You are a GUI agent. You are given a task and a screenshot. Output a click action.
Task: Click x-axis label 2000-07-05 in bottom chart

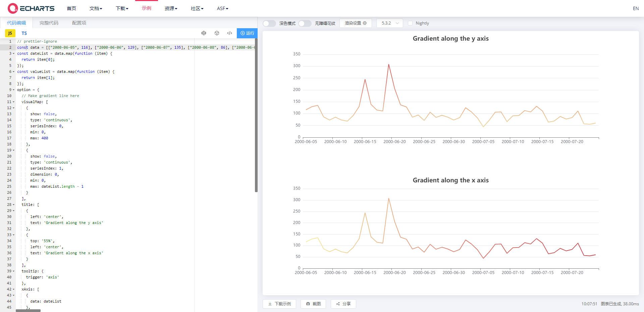483,273
